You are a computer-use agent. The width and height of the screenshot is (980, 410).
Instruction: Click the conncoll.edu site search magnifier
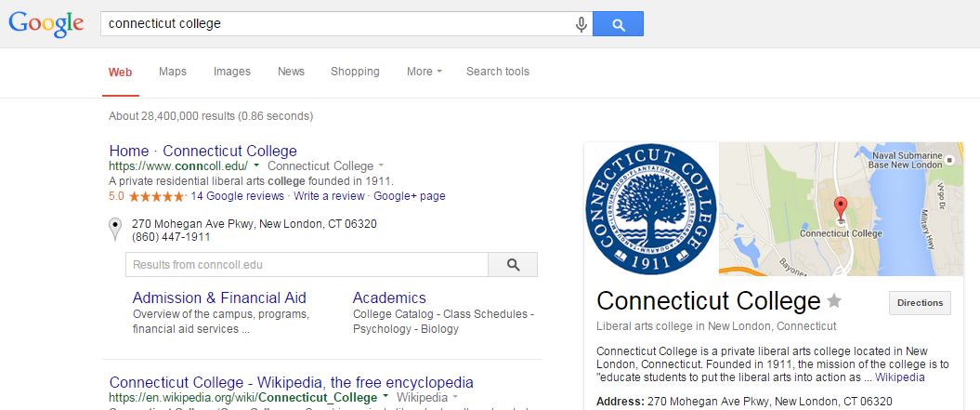[x=513, y=265]
